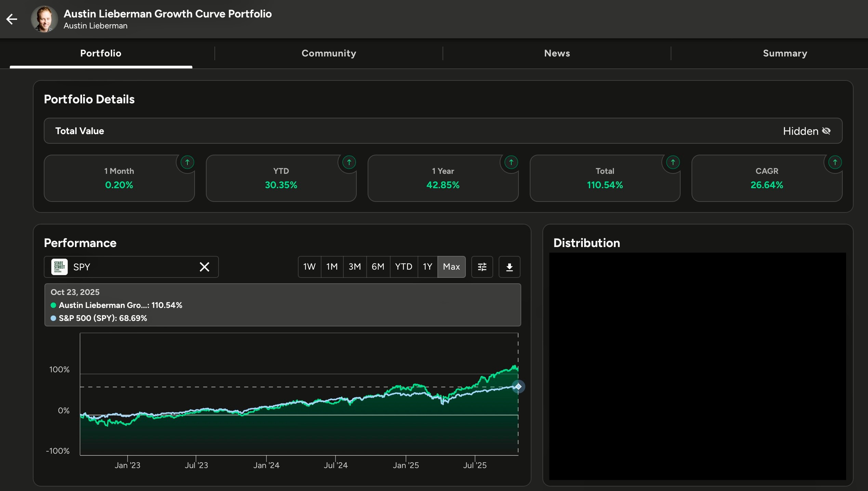
Task: Open the News tab
Action: click(x=557, y=53)
